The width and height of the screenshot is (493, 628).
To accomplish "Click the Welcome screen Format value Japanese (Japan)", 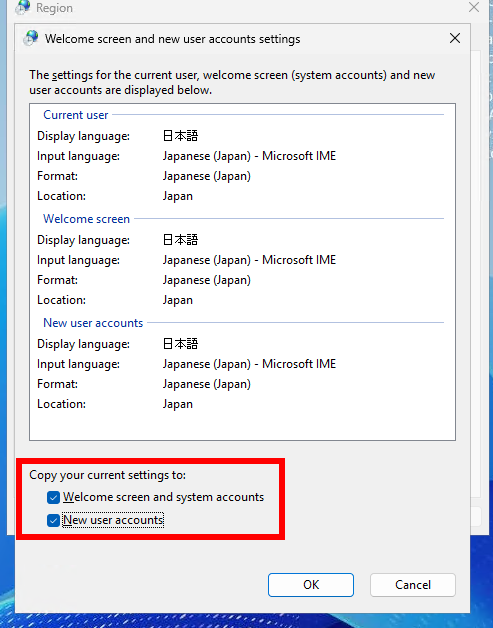I will [x=207, y=280].
